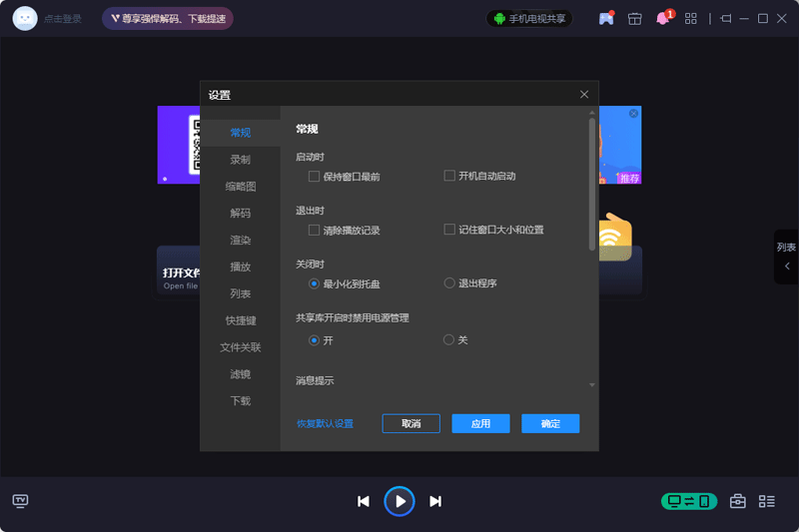Check the 开机自动启动 option
Screen dimensions: 799x532
449,176
